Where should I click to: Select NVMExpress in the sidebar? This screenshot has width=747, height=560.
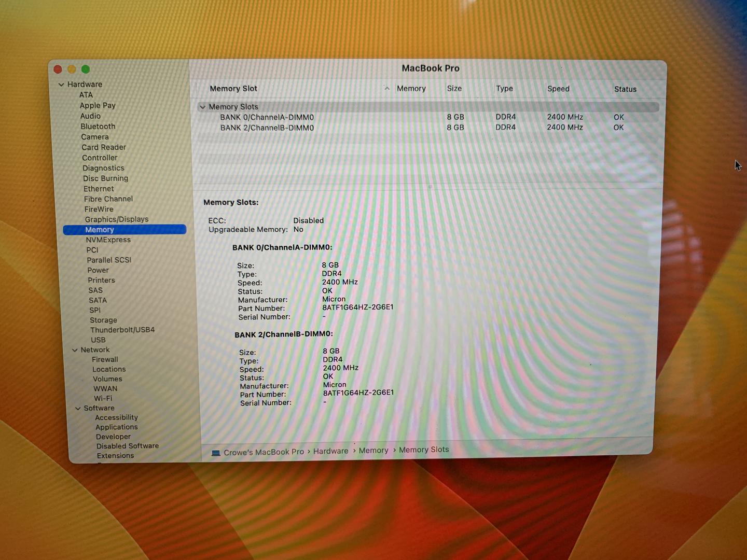tap(108, 240)
